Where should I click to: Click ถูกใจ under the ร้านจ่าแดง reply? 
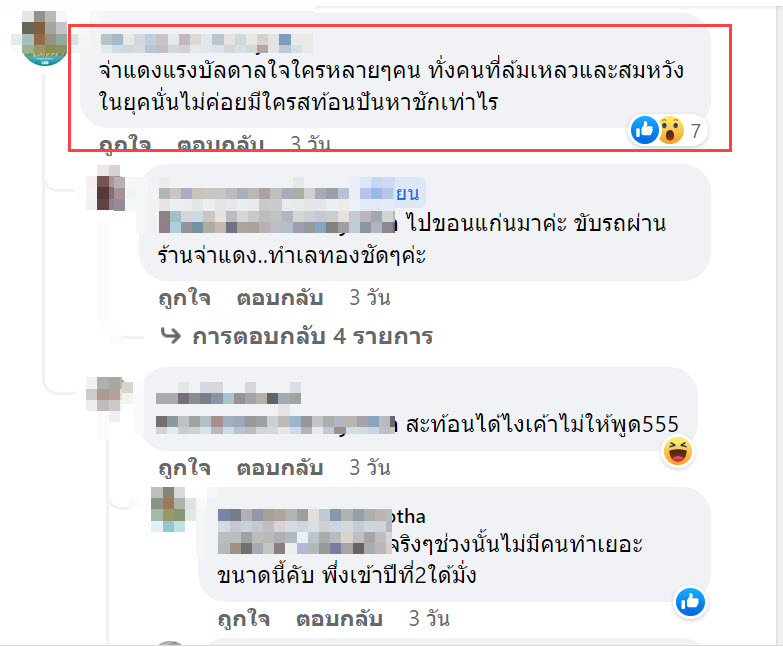[184, 298]
